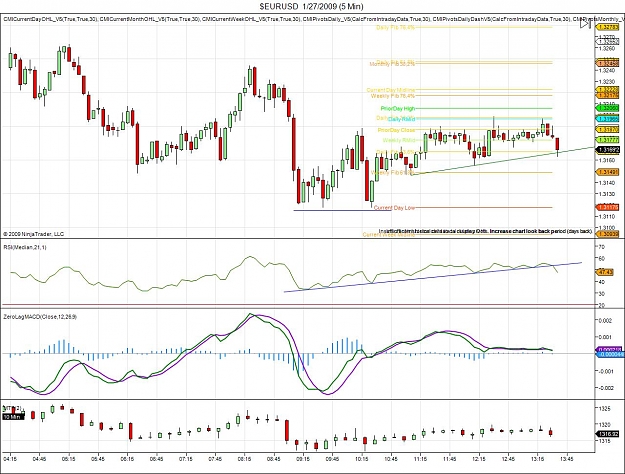Click the orange 1.3149 price marker

click(607, 172)
